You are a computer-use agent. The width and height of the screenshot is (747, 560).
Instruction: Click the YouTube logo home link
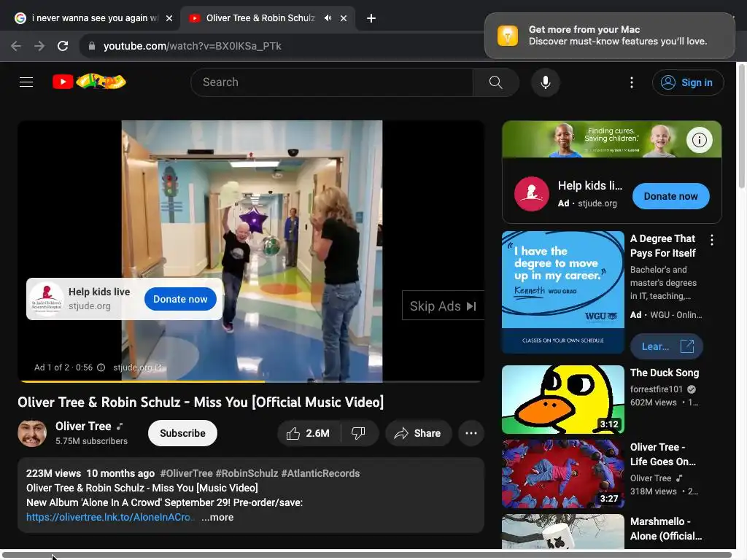click(x=89, y=82)
